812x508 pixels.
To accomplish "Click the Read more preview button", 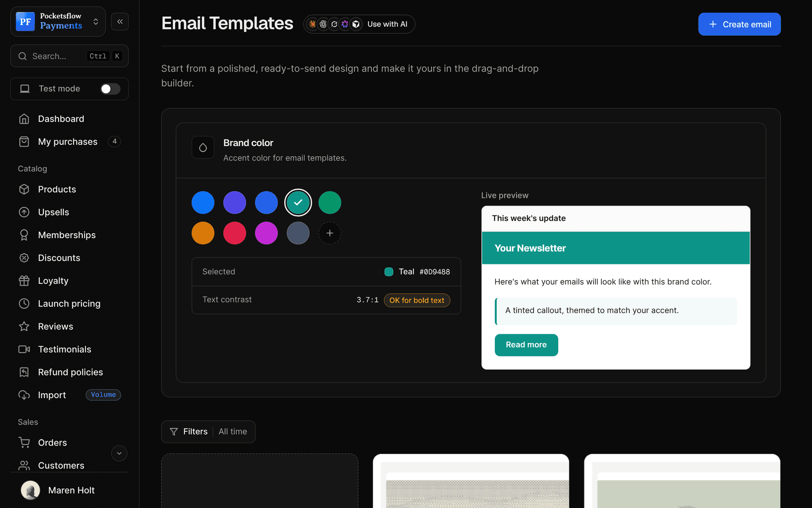I will pos(526,345).
